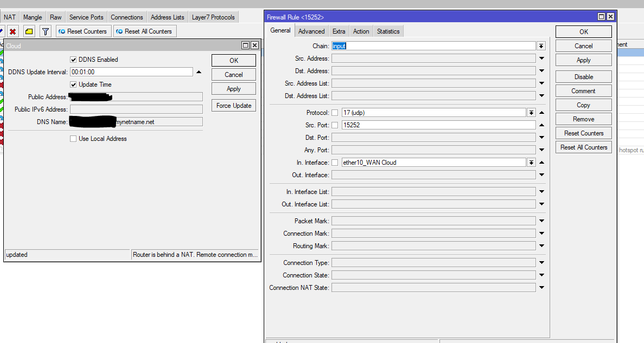
Task: Switch to the Raw tab
Action: [x=55, y=17]
